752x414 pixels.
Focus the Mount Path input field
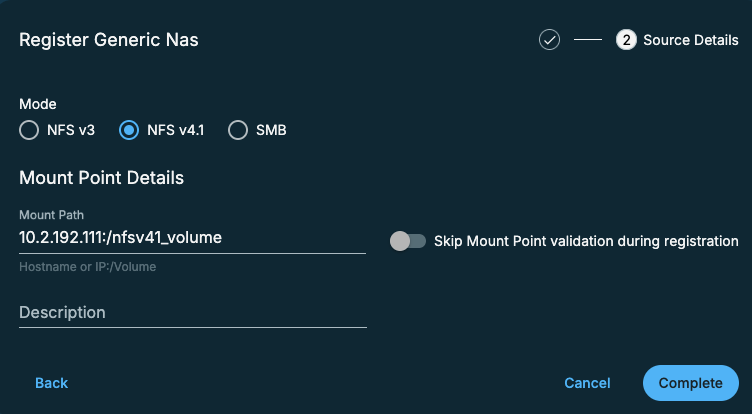click(x=192, y=238)
